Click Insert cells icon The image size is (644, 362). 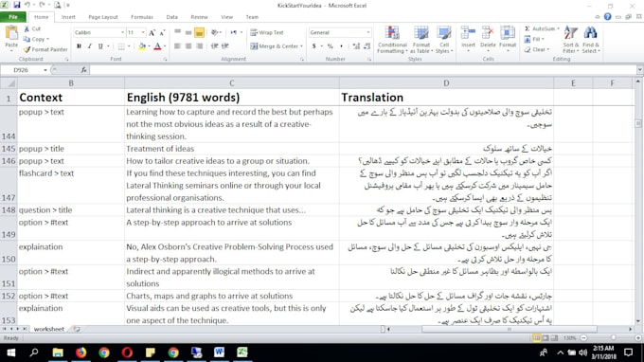(x=468, y=33)
